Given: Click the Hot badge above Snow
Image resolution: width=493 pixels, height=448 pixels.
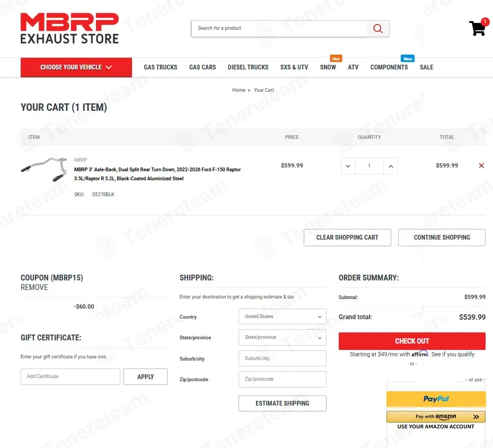Looking at the screenshot, I should pyautogui.click(x=336, y=58).
